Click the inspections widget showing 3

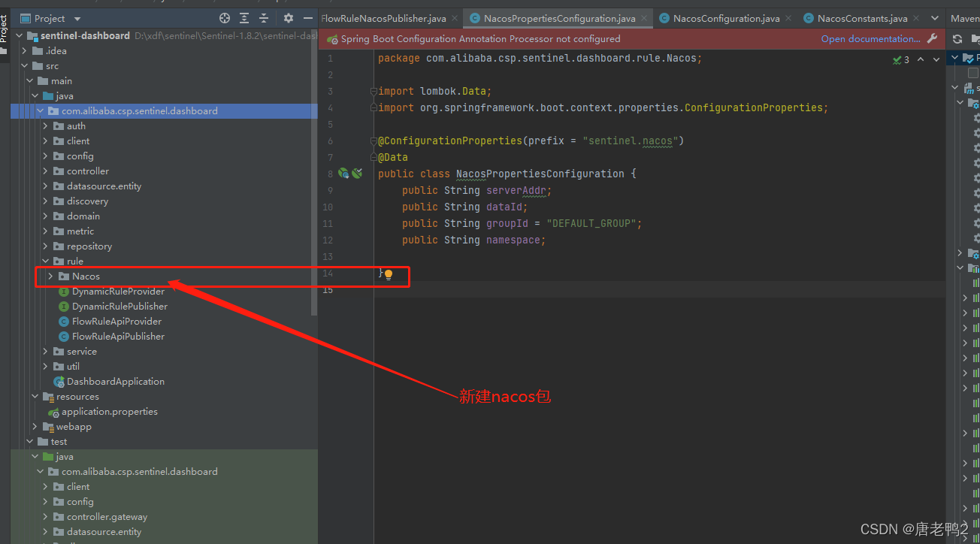[900, 59]
